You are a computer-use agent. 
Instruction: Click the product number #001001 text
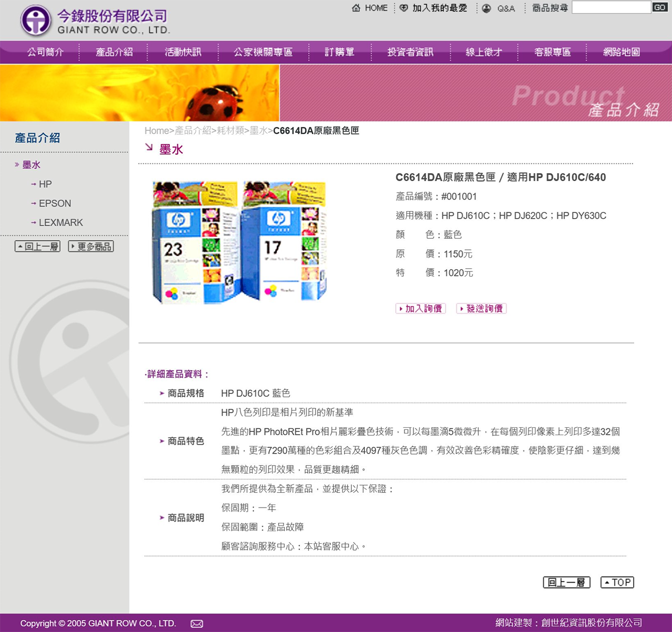(459, 196)
